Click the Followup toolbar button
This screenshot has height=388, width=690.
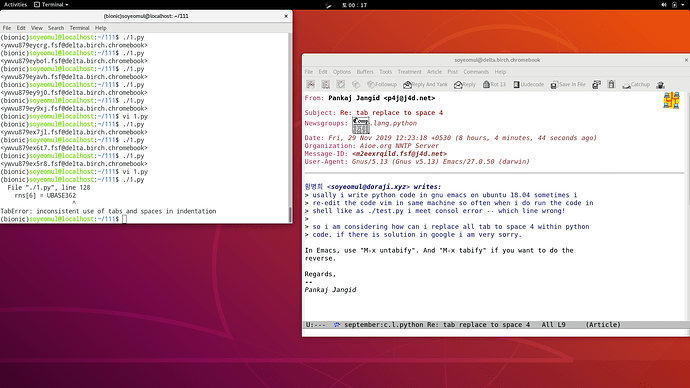pos(382,84)
